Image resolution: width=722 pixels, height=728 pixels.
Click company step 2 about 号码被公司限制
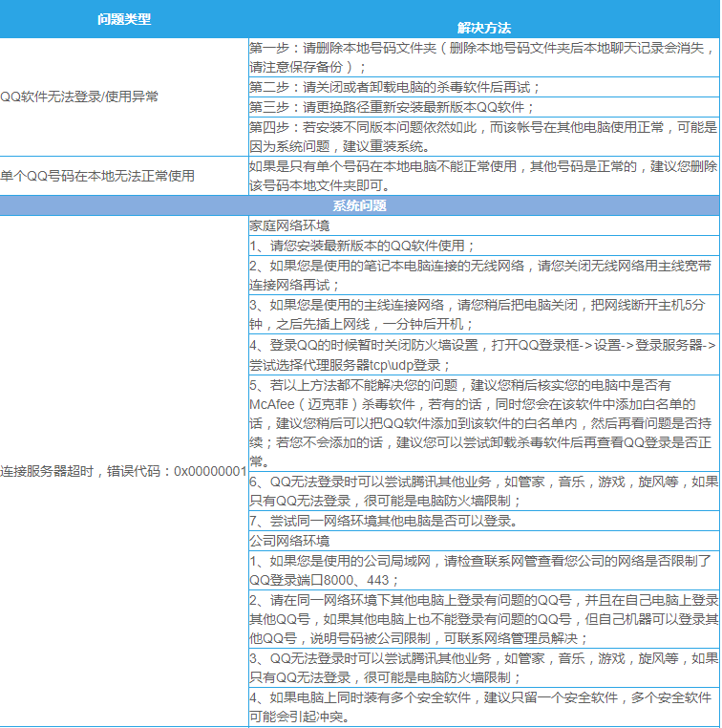[x=484, y=619]
